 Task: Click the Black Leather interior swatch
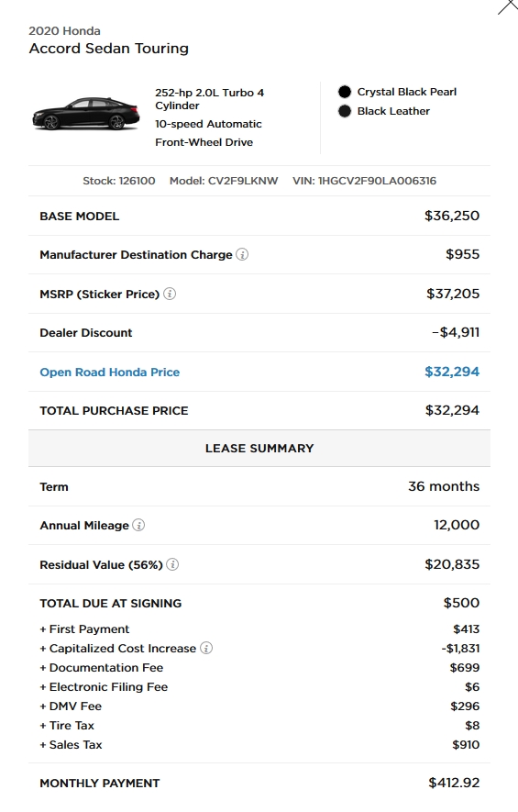345,111
